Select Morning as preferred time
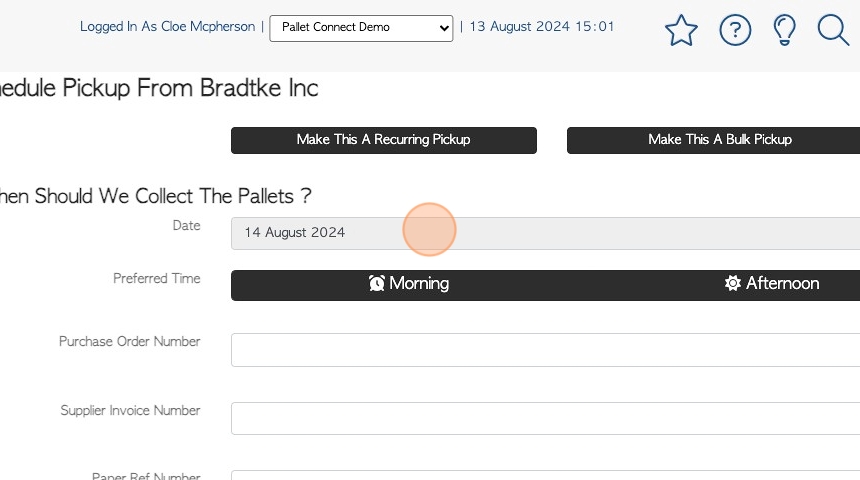This screenshot has height=480, width=860. point(409,285)
